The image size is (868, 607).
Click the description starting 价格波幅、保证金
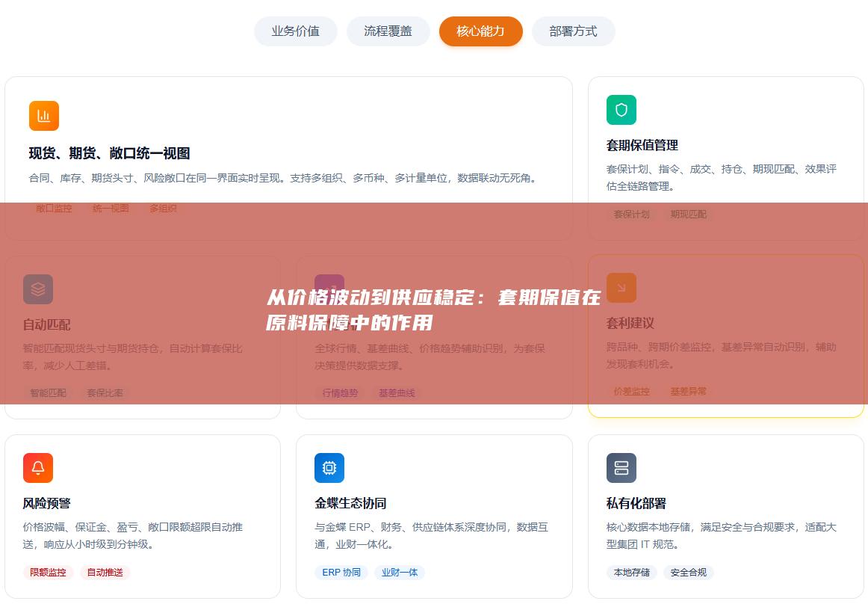(x=133, y=535)
